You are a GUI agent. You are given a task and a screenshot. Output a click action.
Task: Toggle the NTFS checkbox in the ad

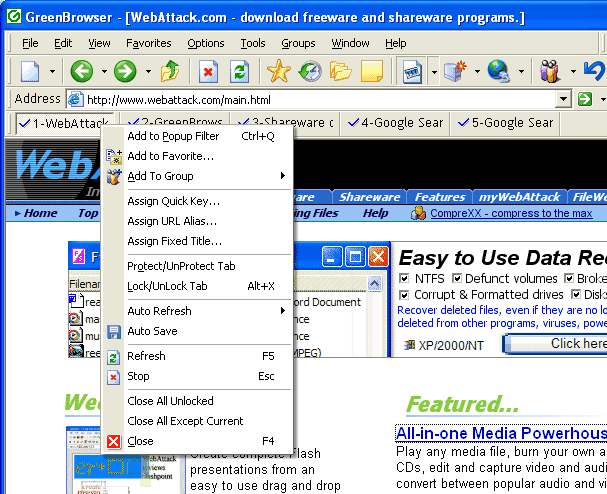coord(404,278)
